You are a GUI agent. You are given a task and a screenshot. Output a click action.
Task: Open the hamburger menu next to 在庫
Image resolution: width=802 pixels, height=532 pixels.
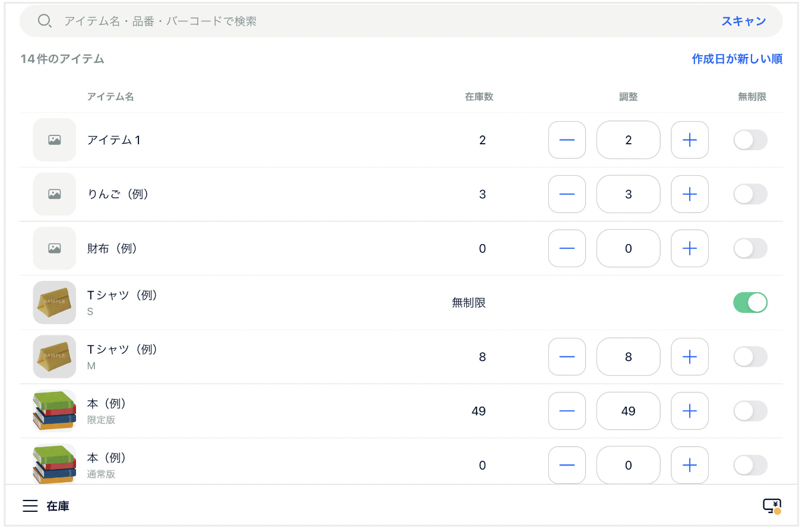pos(30,506)
